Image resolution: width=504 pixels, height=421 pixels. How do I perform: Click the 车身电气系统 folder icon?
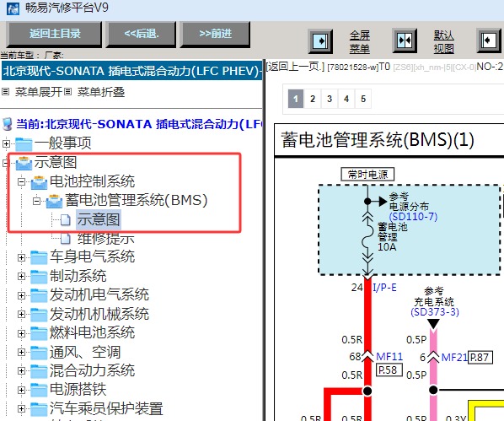[x=39, y=257]
